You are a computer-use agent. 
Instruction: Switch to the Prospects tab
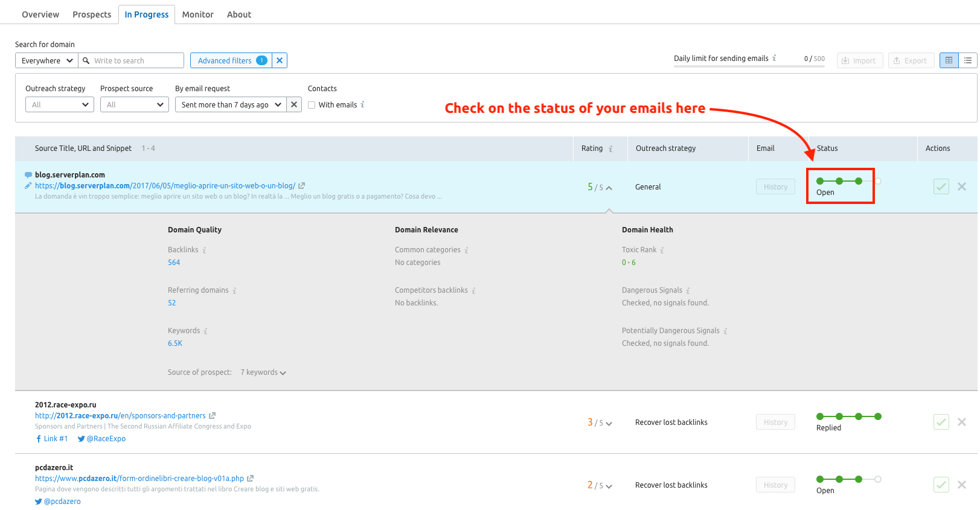pyautogui.click(x=92, y=14)
